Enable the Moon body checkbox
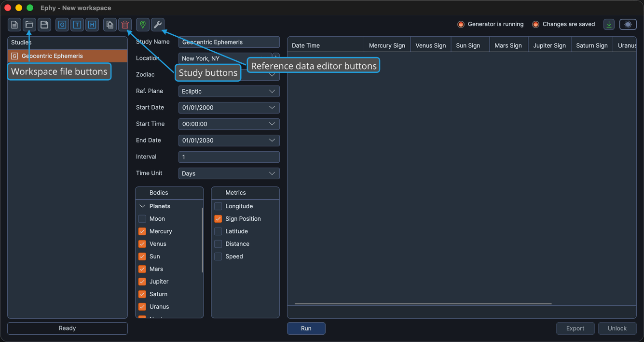 (142, 219)
